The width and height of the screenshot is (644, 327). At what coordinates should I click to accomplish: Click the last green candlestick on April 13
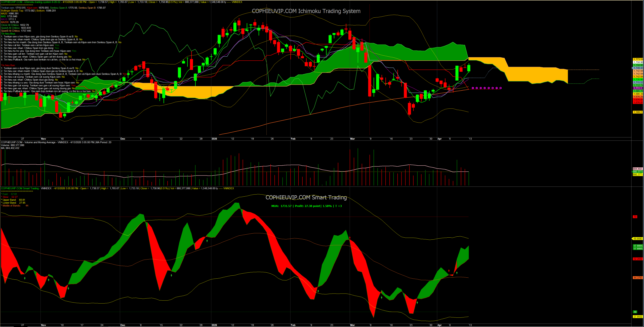coord(469,68)
